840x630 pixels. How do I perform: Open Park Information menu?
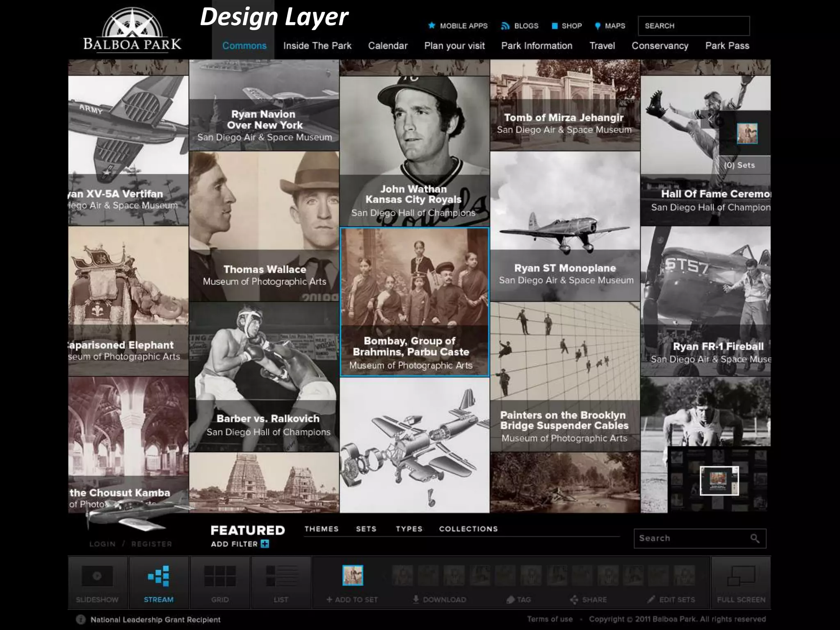tap(536, 46)
